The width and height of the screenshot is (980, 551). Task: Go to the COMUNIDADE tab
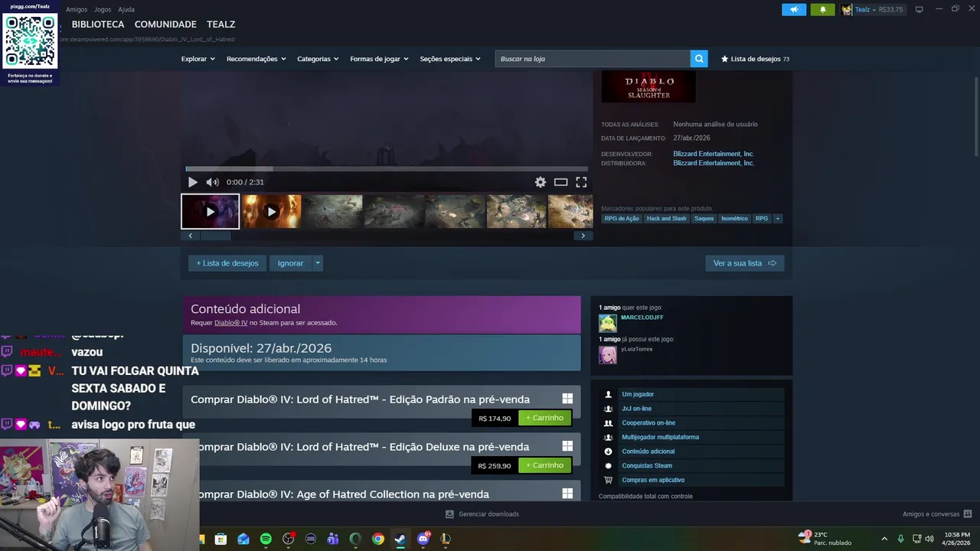tap(165, 24)
